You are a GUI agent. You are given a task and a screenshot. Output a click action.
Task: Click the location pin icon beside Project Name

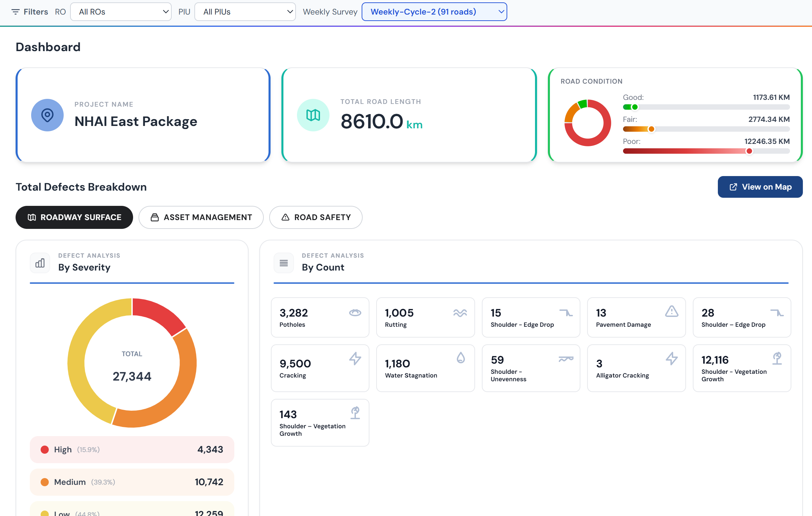pyautogui.click(x=47, y=115)
